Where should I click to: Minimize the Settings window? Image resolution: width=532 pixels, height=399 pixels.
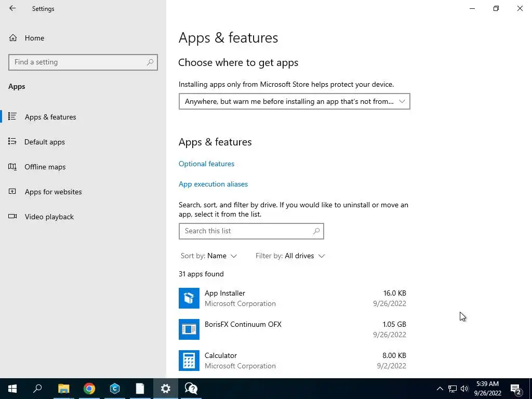(472, 8)
